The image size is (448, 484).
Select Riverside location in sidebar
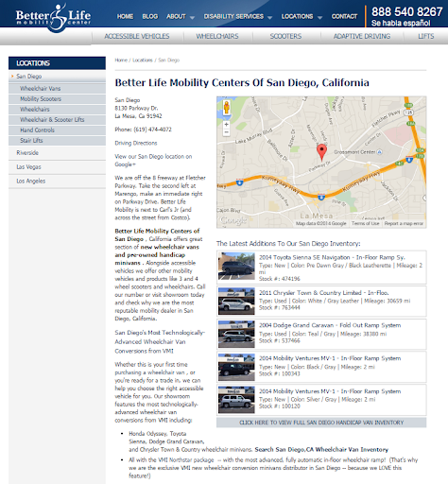click(x=57, y=153)
